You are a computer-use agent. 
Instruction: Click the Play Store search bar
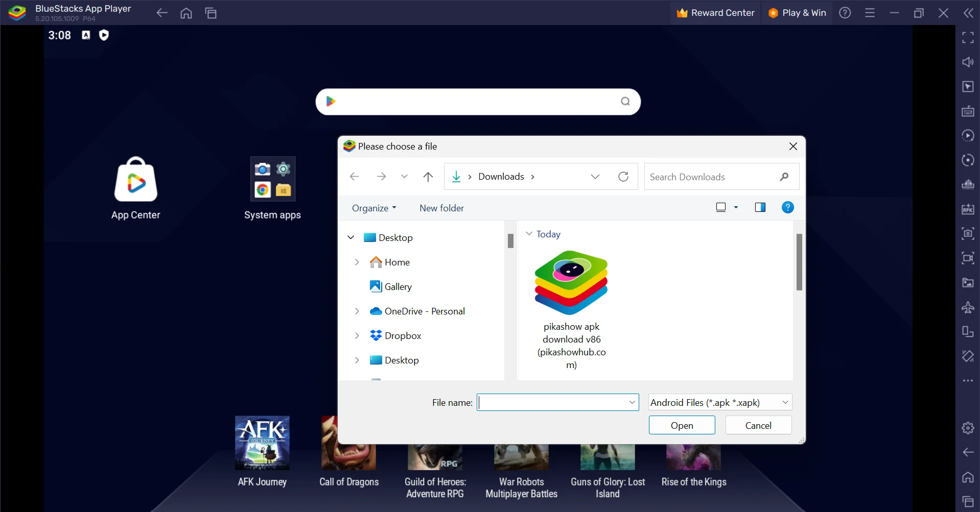(478, 102)
